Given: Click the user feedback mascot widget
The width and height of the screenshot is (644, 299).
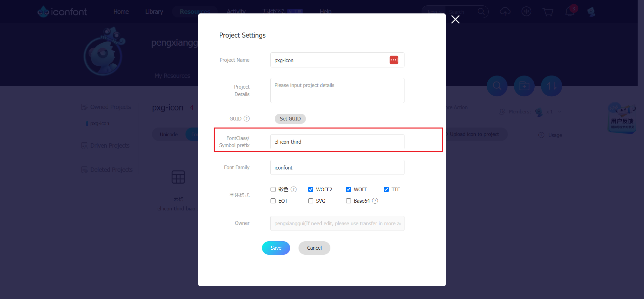Looking at the screenshot, I should 622,117.
